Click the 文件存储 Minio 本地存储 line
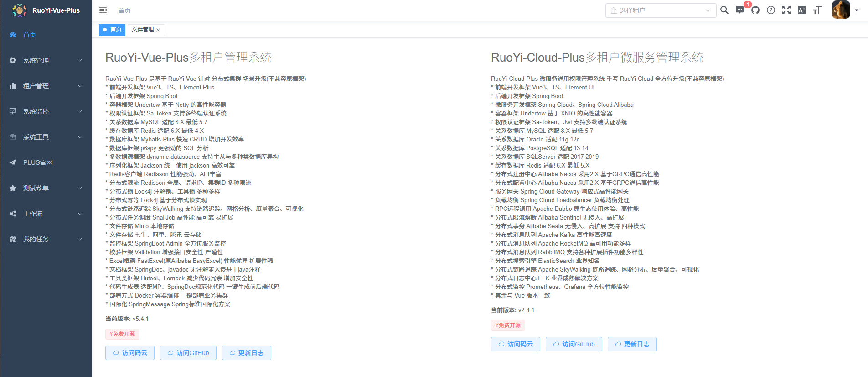 click(x=140, y=226)
